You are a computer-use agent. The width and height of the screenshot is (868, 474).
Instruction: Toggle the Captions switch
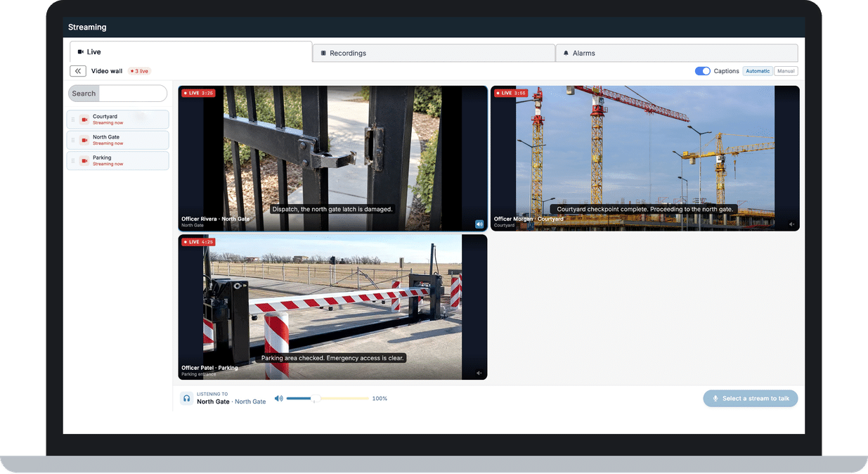pos(702,71)
